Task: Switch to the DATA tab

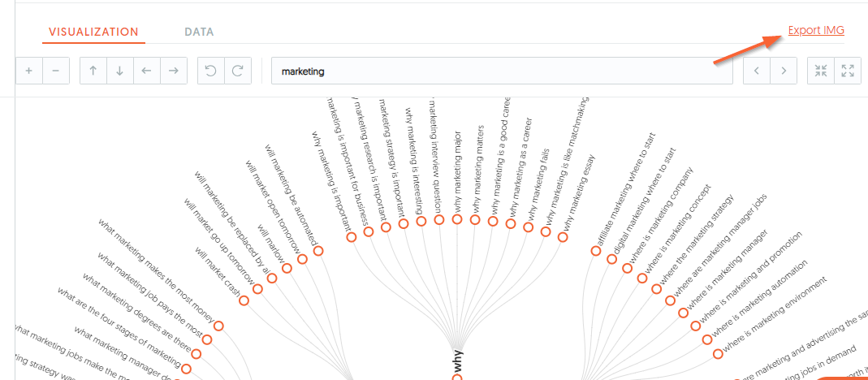Action: tap(199, 32)
